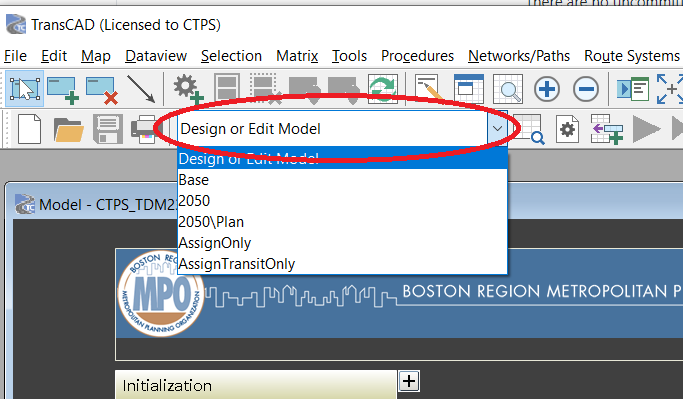683x399 pixels.
Task: Open a file with folder icon
Action: point(68,130)
